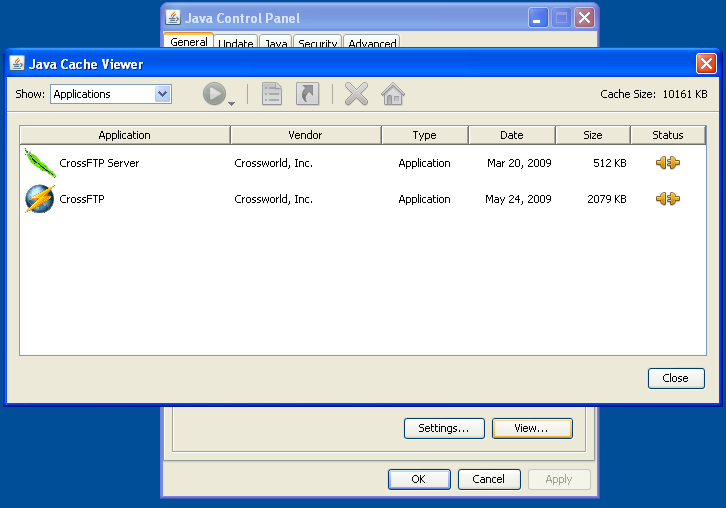Switch to the Security tab in Control Panel

[x=318, y=42]
